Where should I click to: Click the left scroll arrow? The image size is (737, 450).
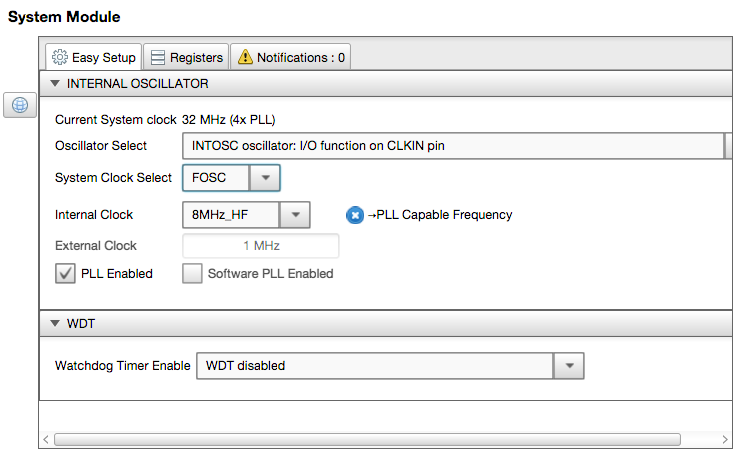45,439
